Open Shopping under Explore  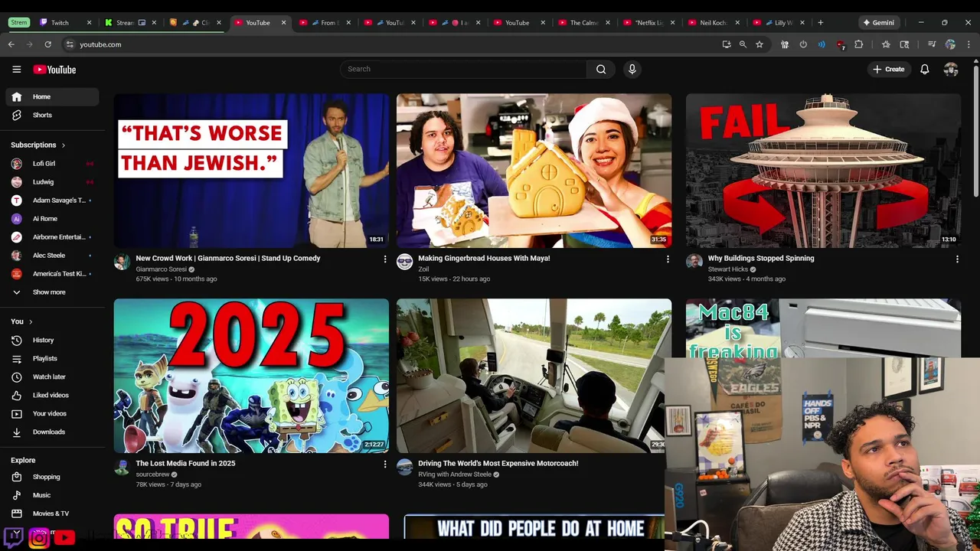[x=52, y=477]
